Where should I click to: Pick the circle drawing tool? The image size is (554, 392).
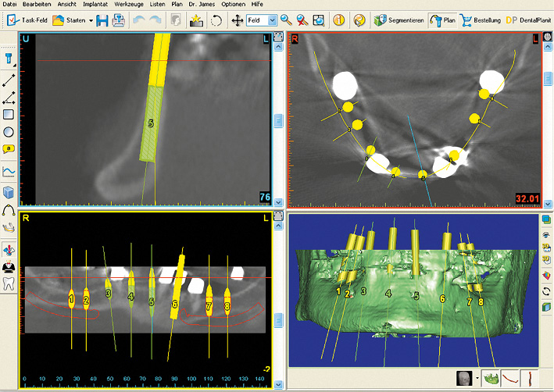10,131
